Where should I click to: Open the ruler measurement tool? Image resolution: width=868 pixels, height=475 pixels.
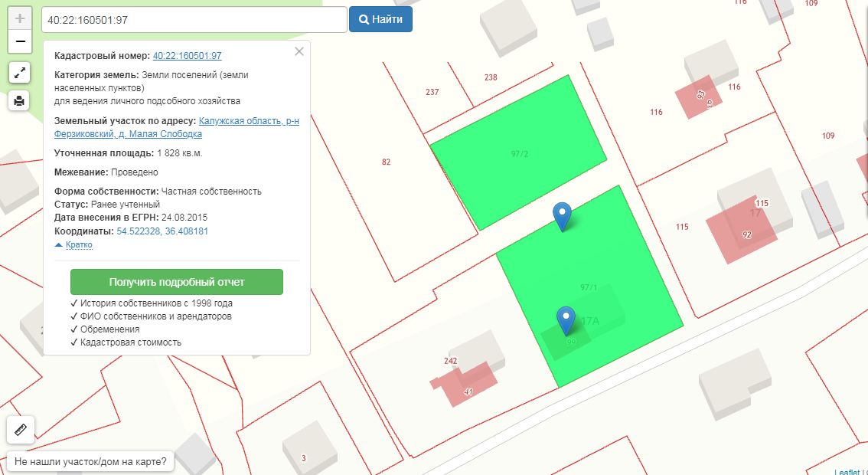[20, 430]
